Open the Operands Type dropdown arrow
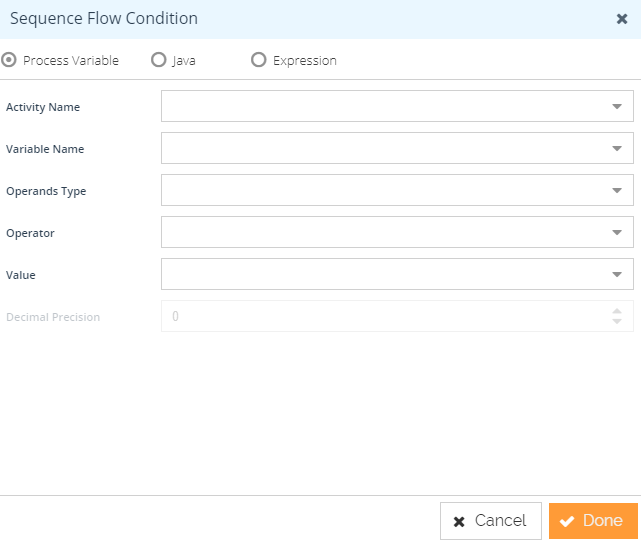This screenshot has height=541, width=641. 617,190
